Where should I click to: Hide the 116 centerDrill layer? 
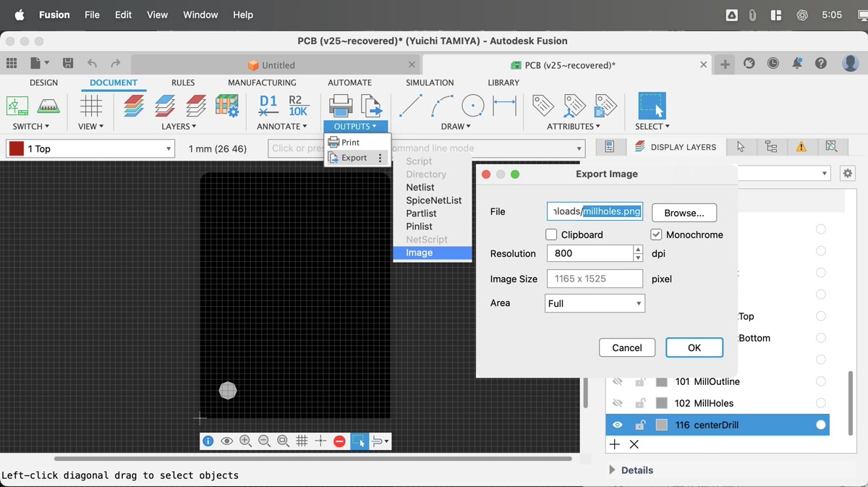[618, 425]
